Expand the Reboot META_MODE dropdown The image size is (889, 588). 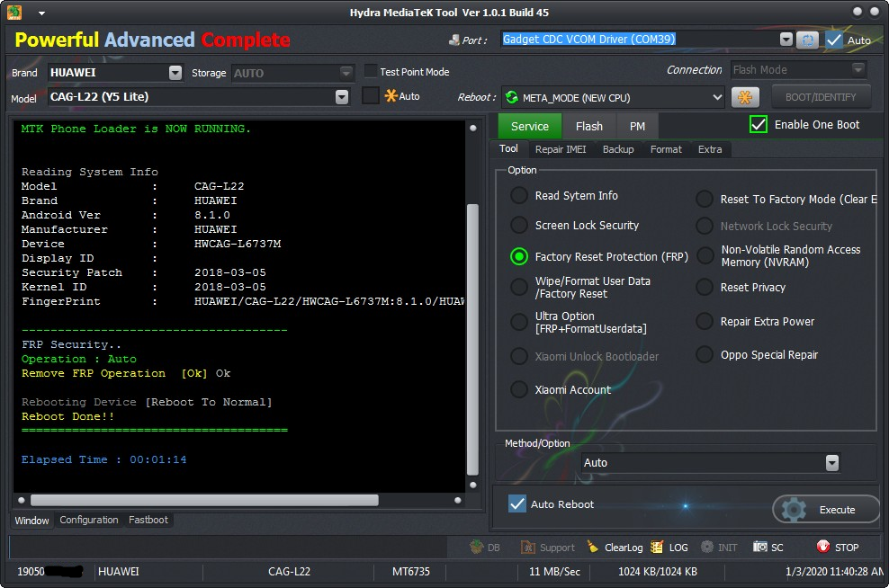click(x=717, y=97)
